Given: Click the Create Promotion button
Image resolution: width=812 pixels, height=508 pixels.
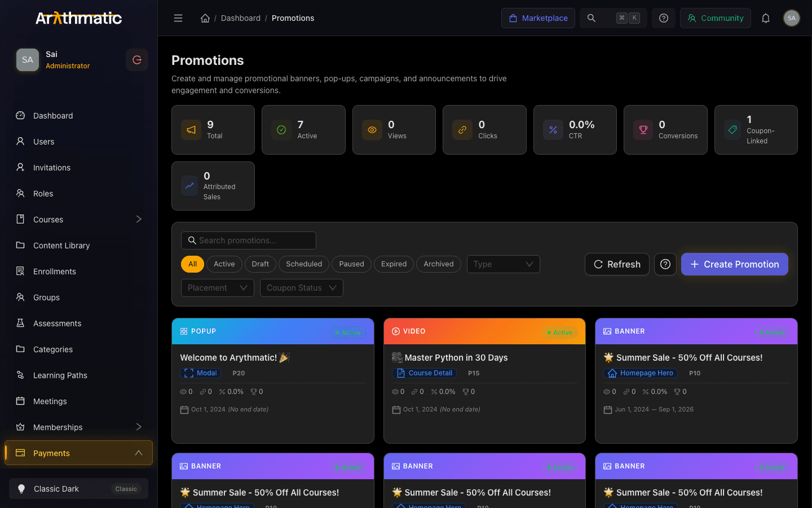Looking at the screenshot, I should pos(735,264).
